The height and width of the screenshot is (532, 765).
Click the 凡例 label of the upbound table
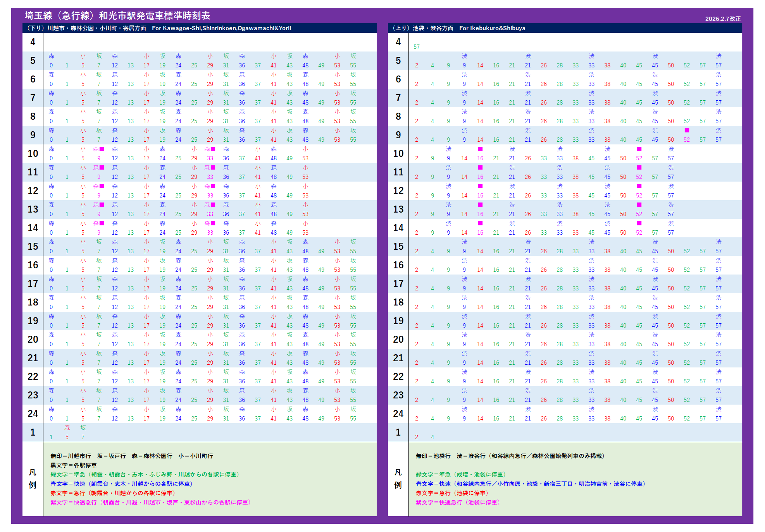(x=398, y=479)
